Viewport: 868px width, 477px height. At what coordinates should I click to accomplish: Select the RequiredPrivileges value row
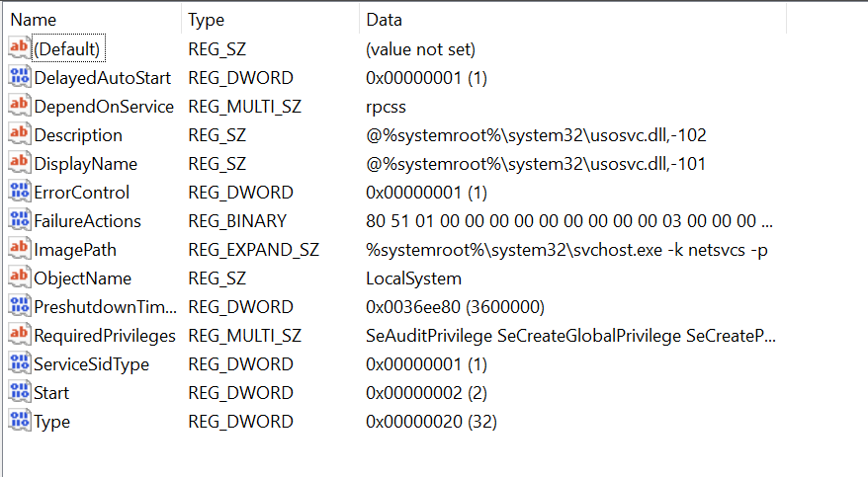104,335
